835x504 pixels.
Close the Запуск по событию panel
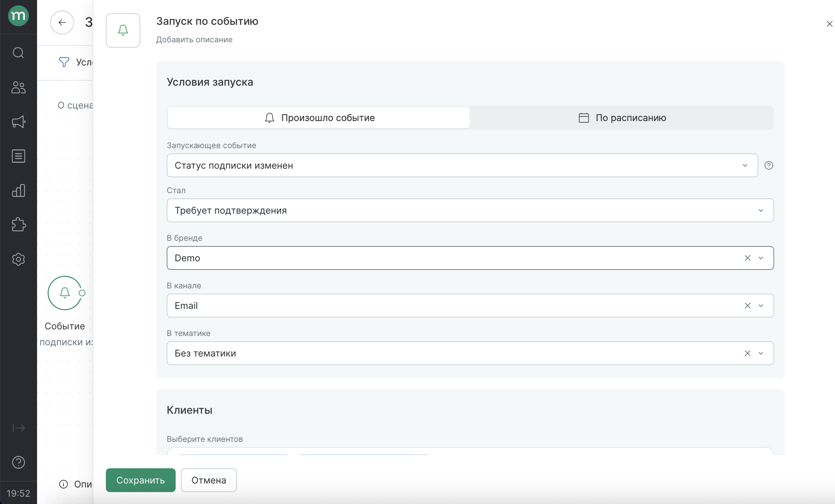(829, 24)
